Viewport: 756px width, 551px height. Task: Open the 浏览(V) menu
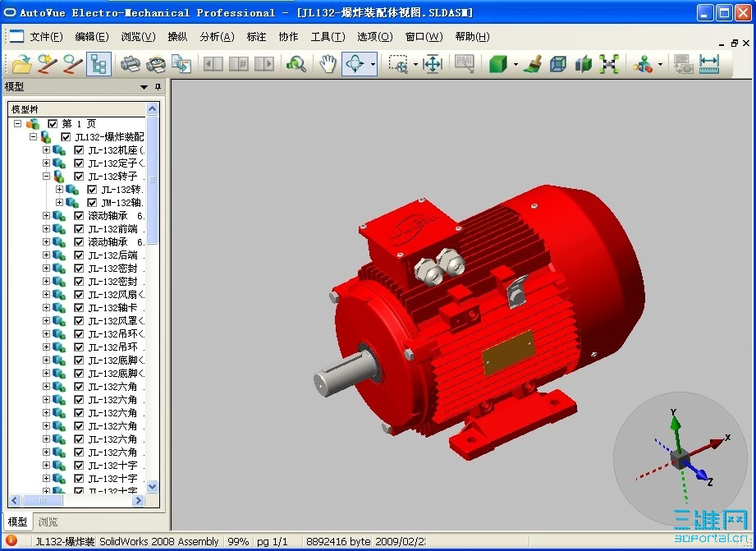click(138, 37)
